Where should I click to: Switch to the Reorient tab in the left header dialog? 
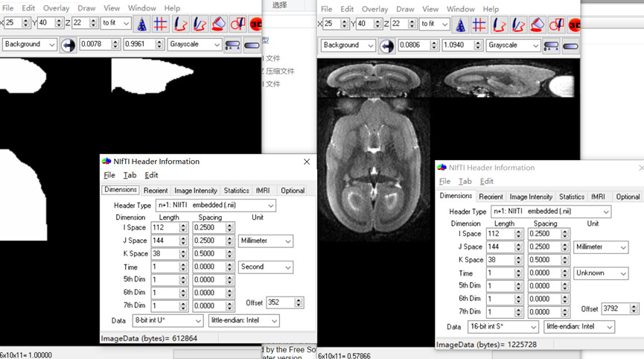pos(156,191)
